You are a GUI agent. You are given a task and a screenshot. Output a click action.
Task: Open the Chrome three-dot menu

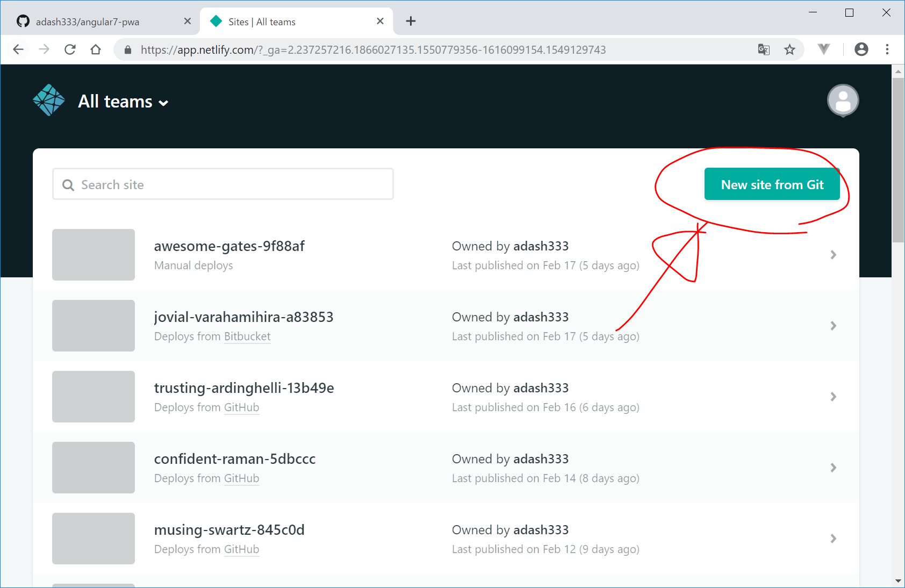tap(887, 49)
